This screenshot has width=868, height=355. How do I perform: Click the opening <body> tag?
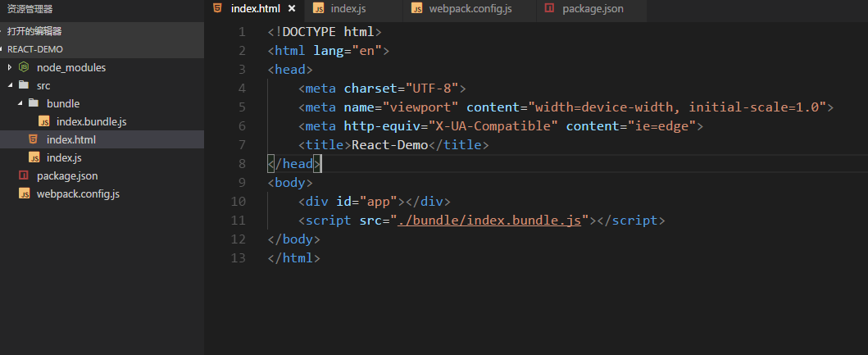coord(290,182)
